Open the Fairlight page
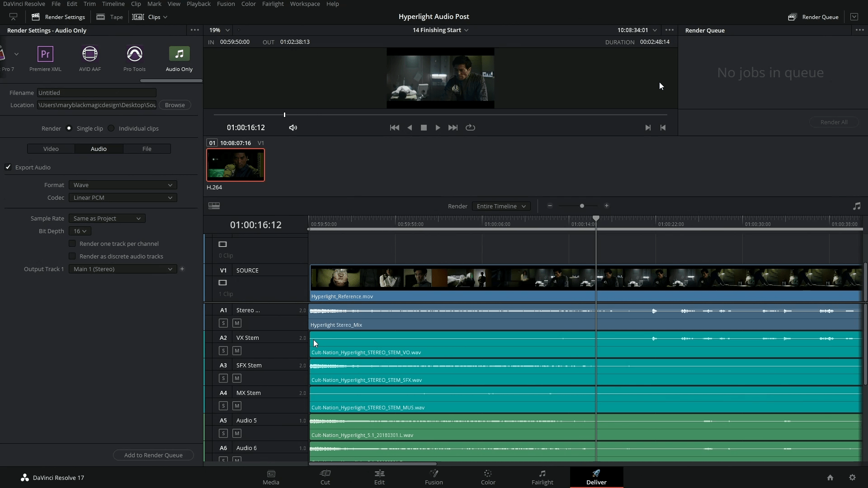This screenshot has height=488, width=868. pyautogui.click(x=542, y=477)
